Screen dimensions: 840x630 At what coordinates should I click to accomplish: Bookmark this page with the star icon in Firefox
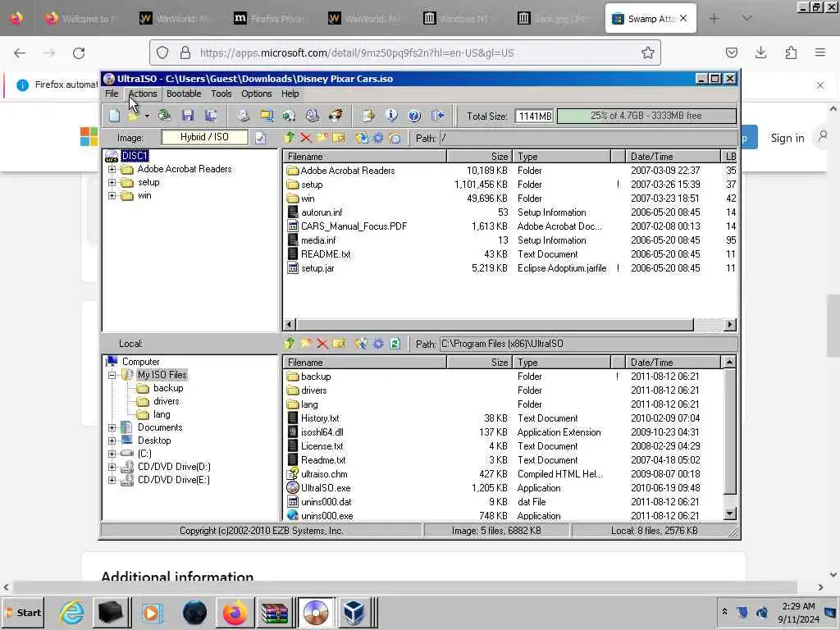[648, 52]
